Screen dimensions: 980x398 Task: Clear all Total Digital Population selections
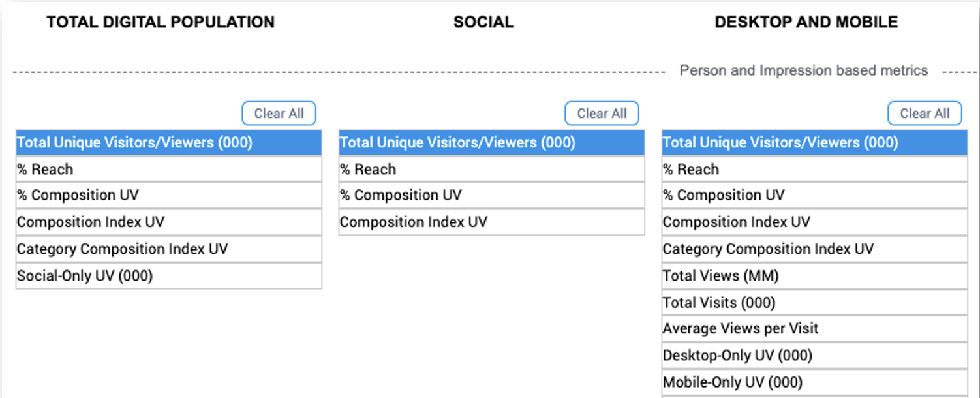[279, 114]
